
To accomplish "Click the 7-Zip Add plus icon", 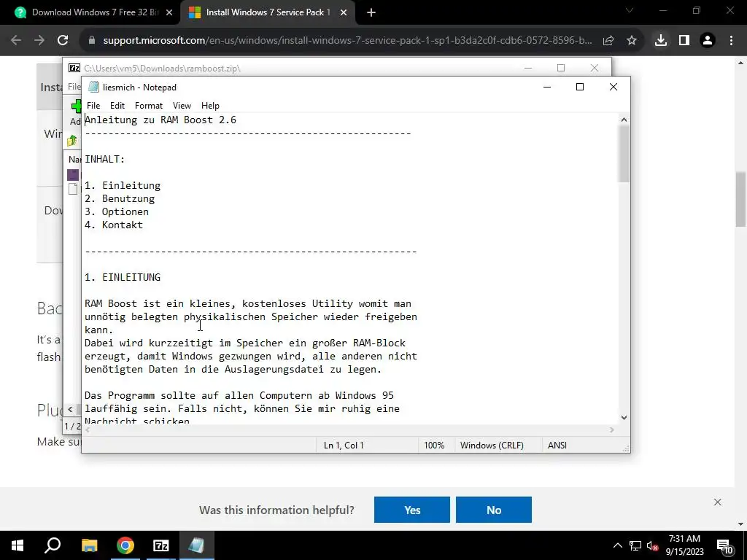I will (76, 106).
